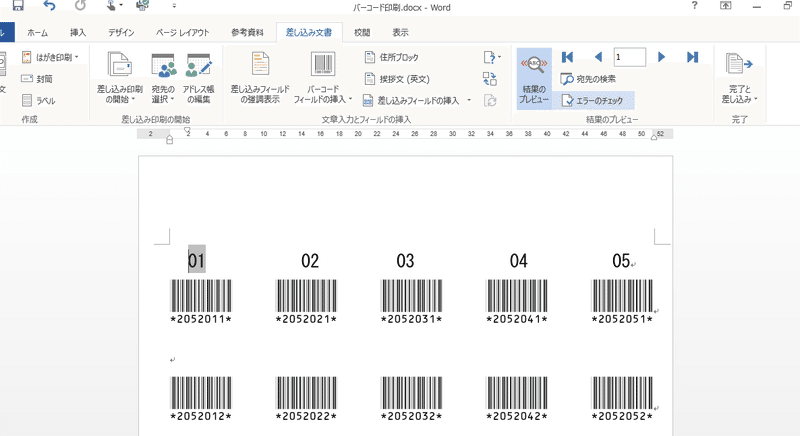Open the Rules dropdown icon
Image resolution: width=800 pixels, height=436 pixels.
pos(492,57)
